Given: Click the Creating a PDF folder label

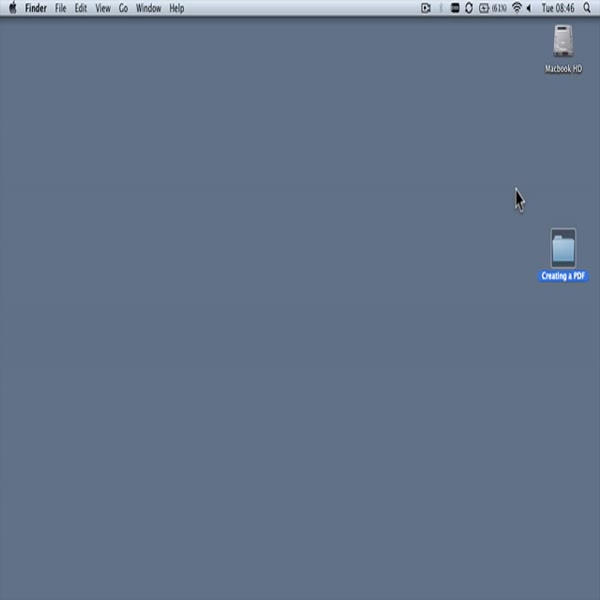Looking at the screenshot, I should coord(563,276).
